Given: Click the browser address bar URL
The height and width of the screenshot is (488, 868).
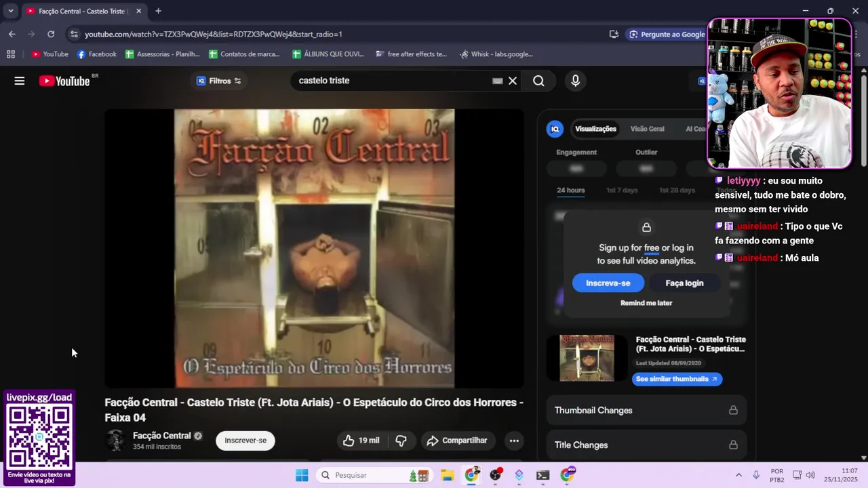Looking at the screenshot, I should (214, 34).
